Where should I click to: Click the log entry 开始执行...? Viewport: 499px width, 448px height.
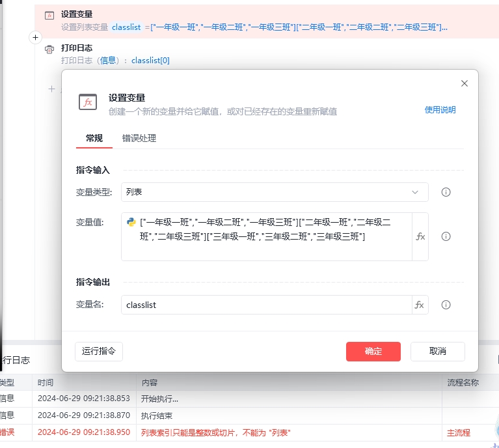coord(159,399)
